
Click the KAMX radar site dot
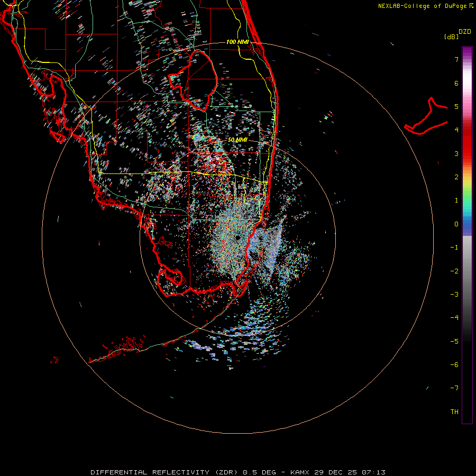point(237,237)
